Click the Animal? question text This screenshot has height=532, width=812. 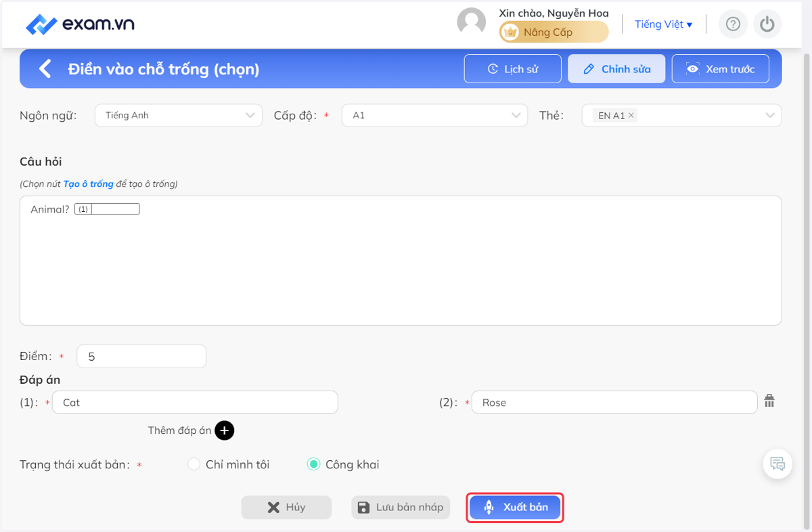pyautogui.click(x=50, y=210)
